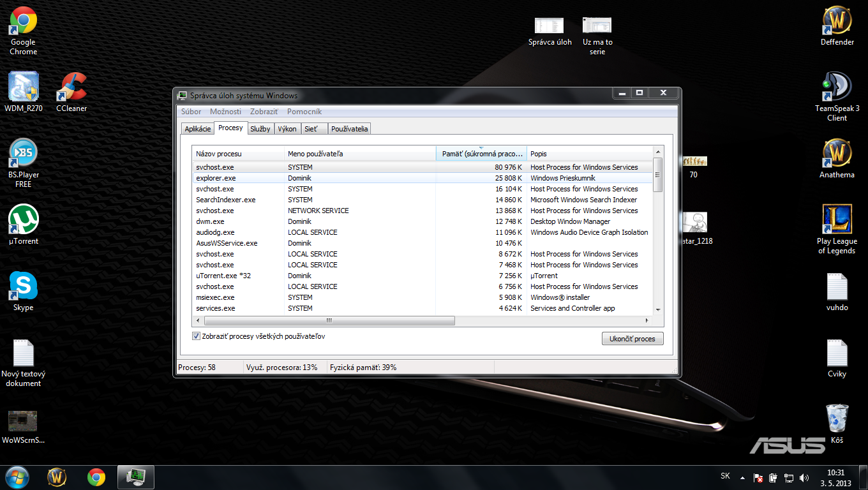Open the µTorrent desktop shortcut
The image size is (868, 490).
24,220
